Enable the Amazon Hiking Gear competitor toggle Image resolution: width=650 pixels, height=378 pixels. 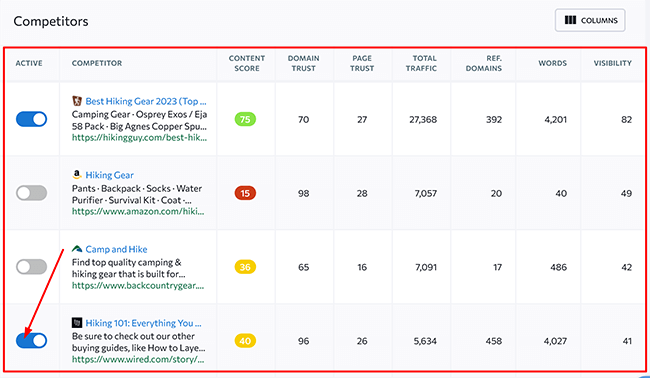[x=32, y=193]
